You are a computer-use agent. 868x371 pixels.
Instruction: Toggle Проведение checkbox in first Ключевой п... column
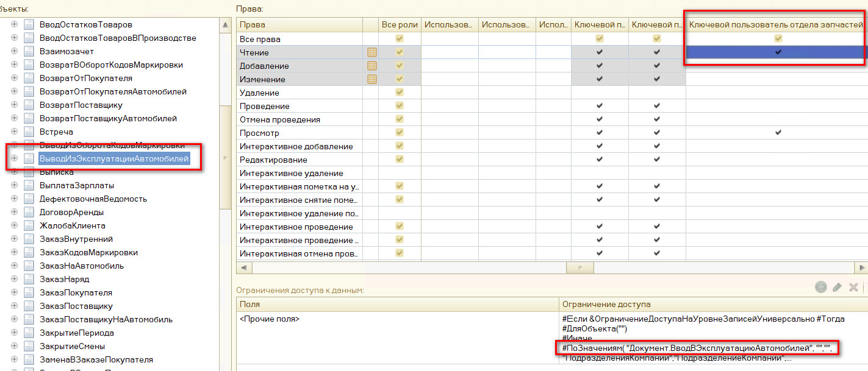pos(600,106)
